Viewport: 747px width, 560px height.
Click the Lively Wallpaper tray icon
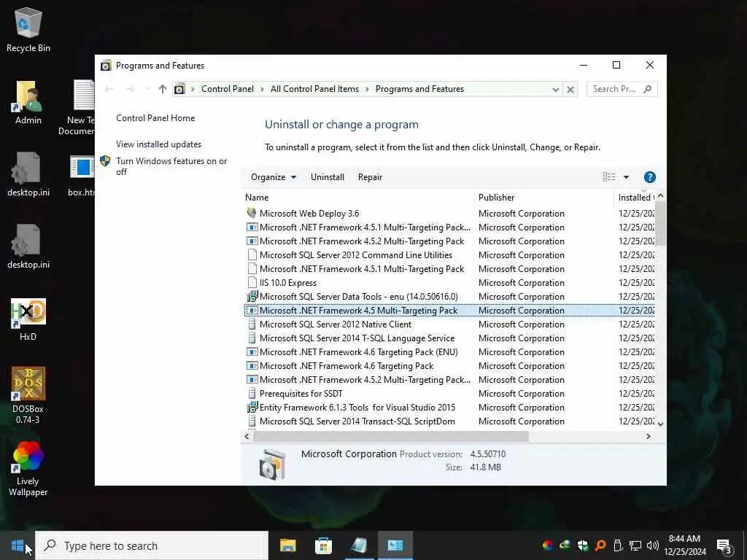pyautogui.click(x=547, y=545)
